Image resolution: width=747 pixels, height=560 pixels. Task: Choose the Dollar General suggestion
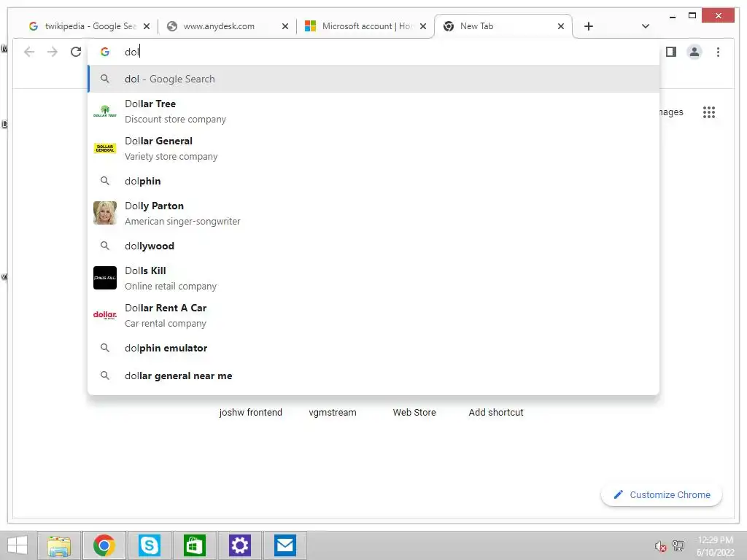pyautogui.click(x=373, y=149)
